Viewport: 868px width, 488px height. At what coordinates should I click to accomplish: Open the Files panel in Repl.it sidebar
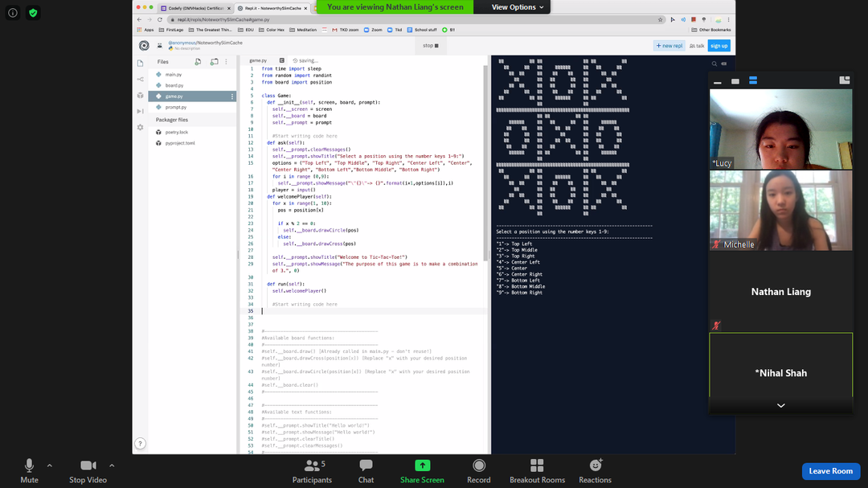pos(141,62)
